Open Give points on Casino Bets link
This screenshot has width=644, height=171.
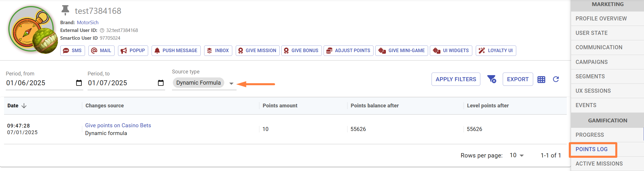(x=118, y=125)
